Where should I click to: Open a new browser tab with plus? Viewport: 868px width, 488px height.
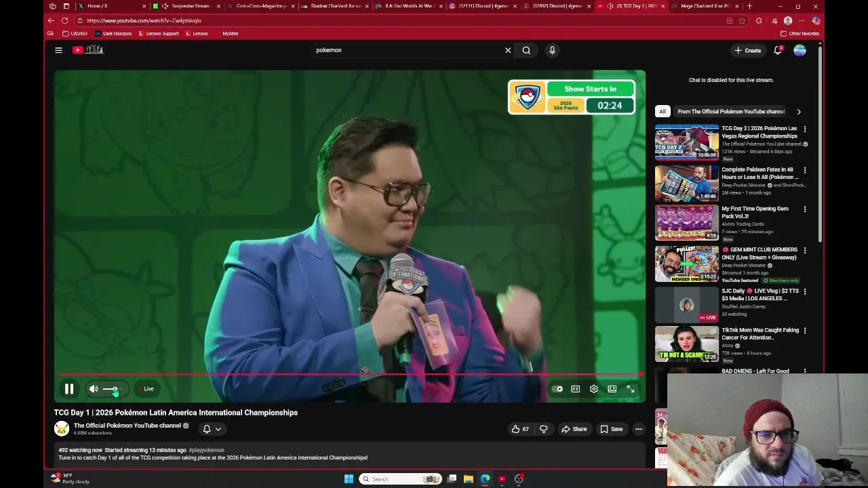coord(749,6)
